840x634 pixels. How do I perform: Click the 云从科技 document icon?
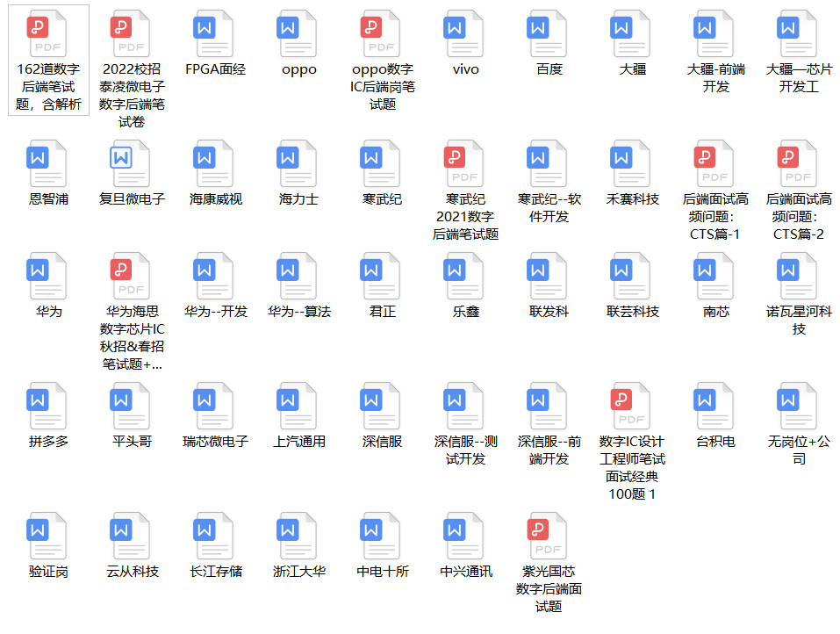click(130, 536)
